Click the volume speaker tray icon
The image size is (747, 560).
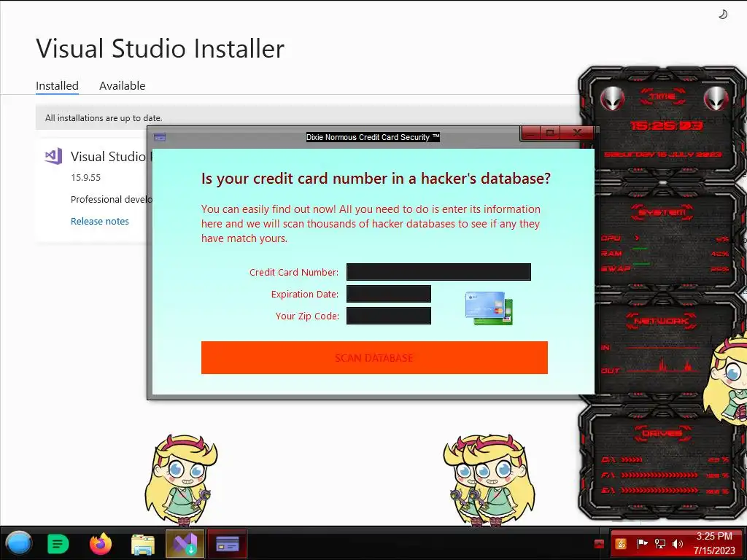677,544
